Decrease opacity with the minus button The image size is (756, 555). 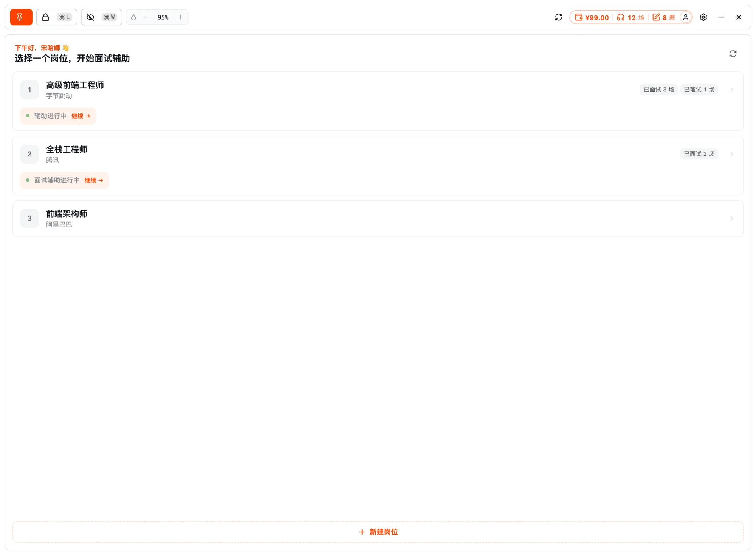pyautogui.click(x=145, y=17)
